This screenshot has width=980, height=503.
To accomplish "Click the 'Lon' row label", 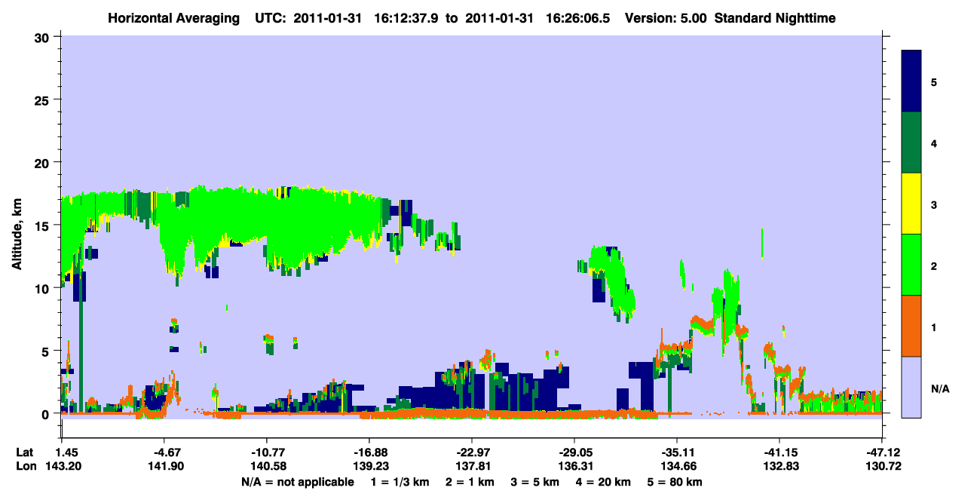I will 25,466.
